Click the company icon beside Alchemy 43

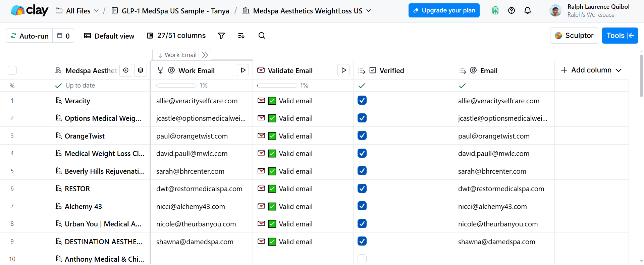point(59,206)
